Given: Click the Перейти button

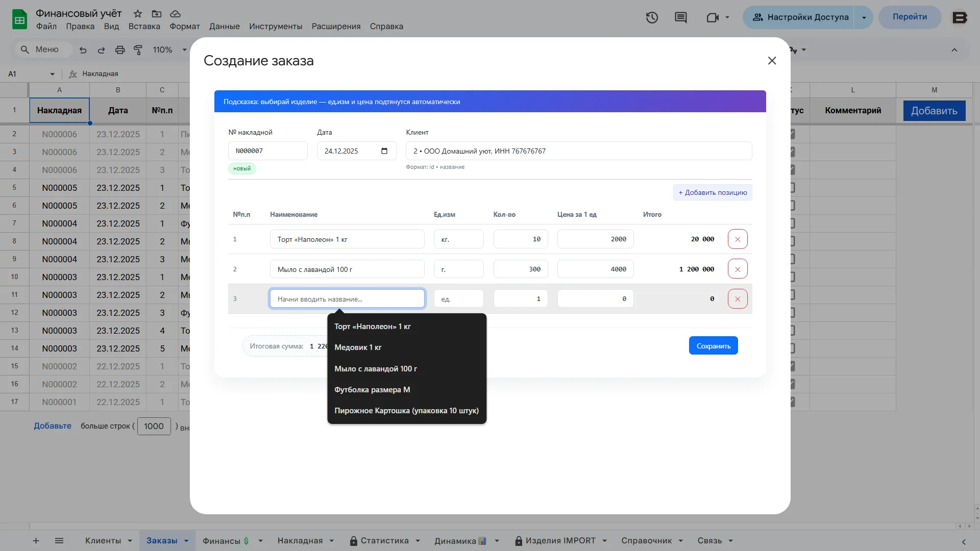Looking at the screenshot, I should point(910,17).
